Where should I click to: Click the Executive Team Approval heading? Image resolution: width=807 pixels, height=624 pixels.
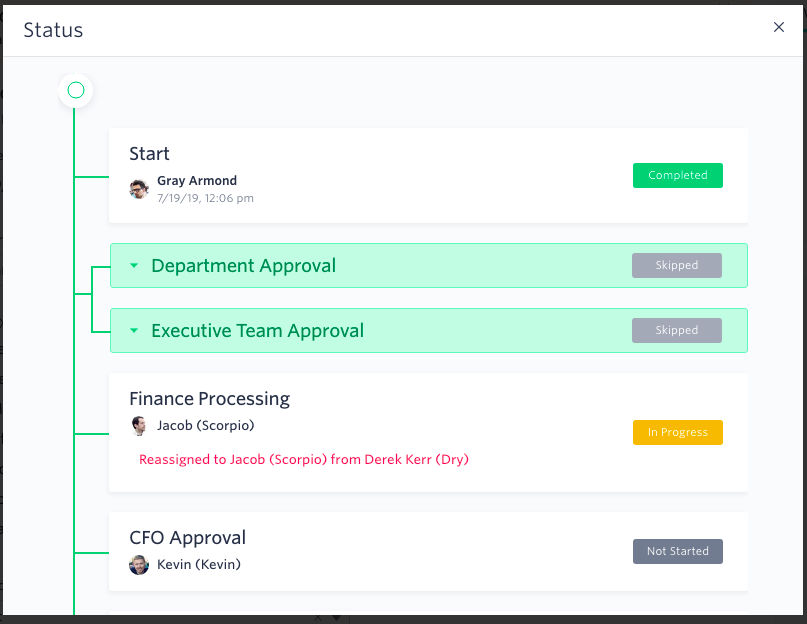257,331
